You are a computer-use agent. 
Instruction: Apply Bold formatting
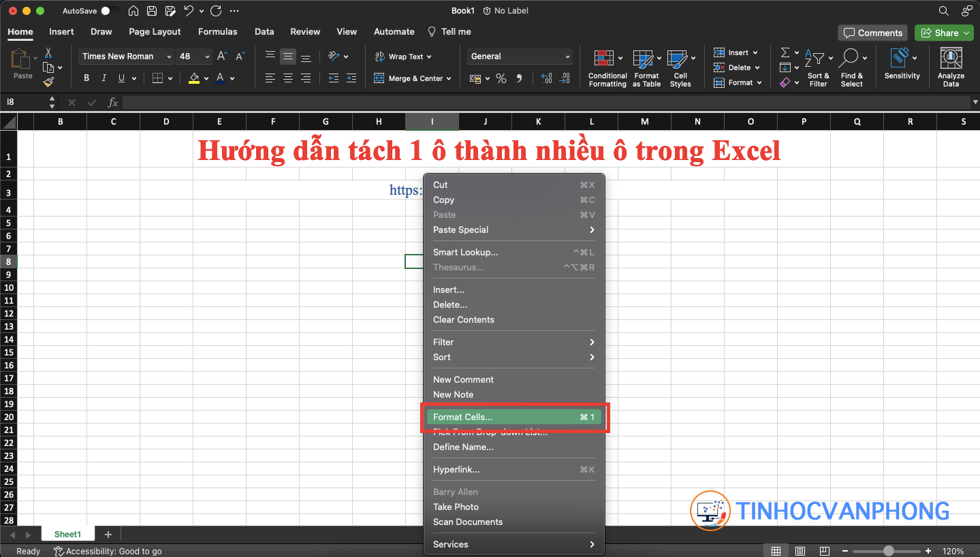pos(86,78)
